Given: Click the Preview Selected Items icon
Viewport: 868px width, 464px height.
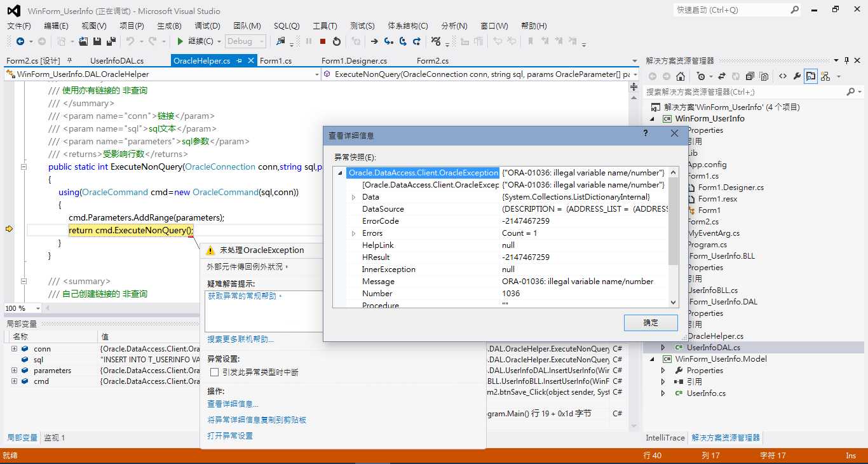Looking at the screenshot, I should [811, 76].
